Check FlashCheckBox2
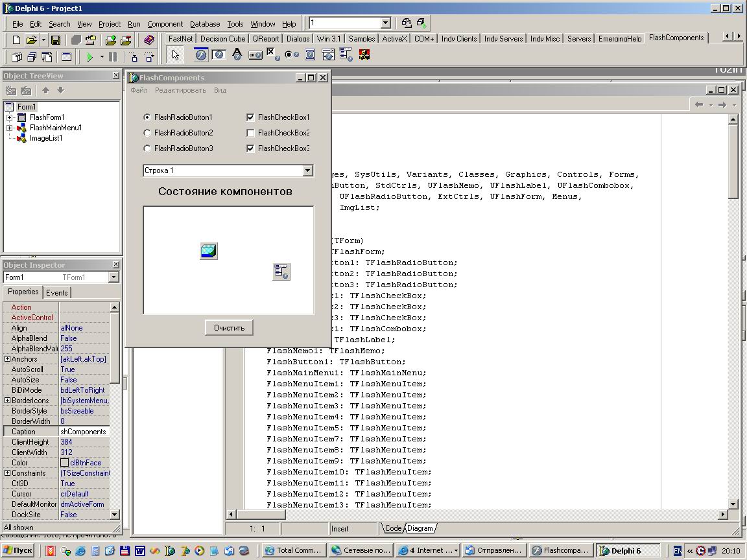Viewport: 747px width, 560px height. [x=250, y=133]
